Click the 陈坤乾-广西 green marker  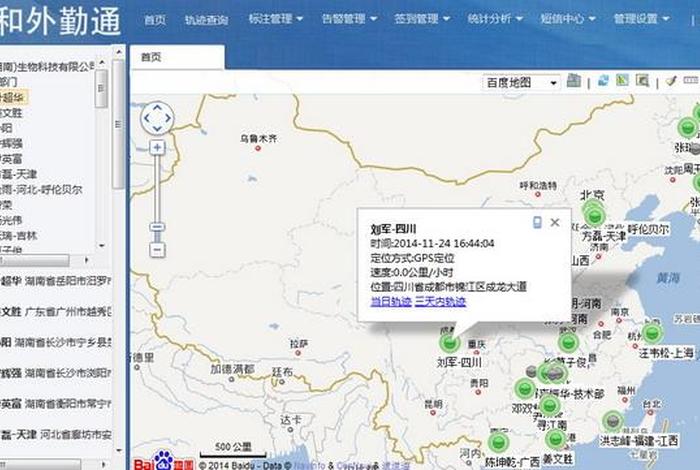coord(498,442)
